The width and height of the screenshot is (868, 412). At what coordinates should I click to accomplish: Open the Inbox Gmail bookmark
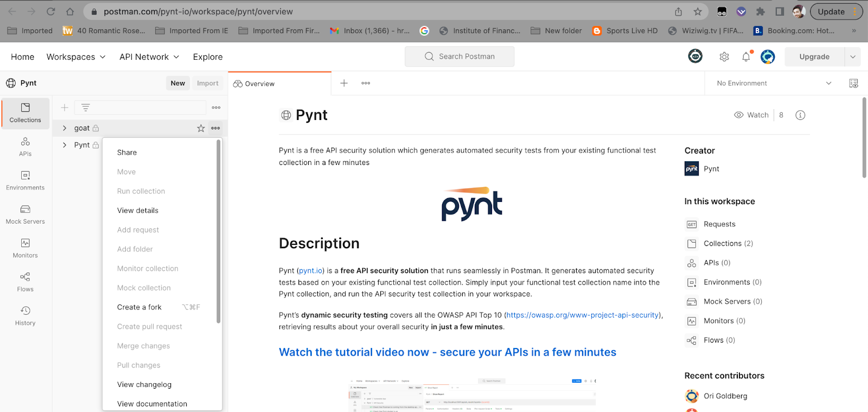click(370, 31)
